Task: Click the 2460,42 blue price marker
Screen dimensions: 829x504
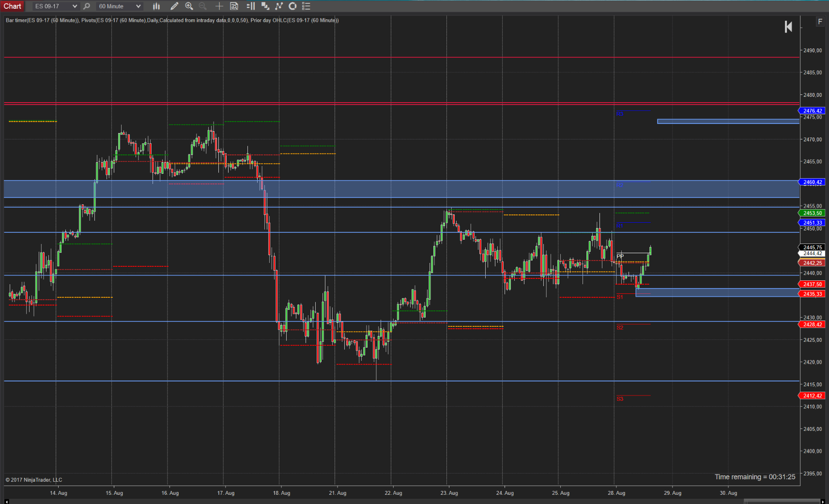Action: coord(812,183)
